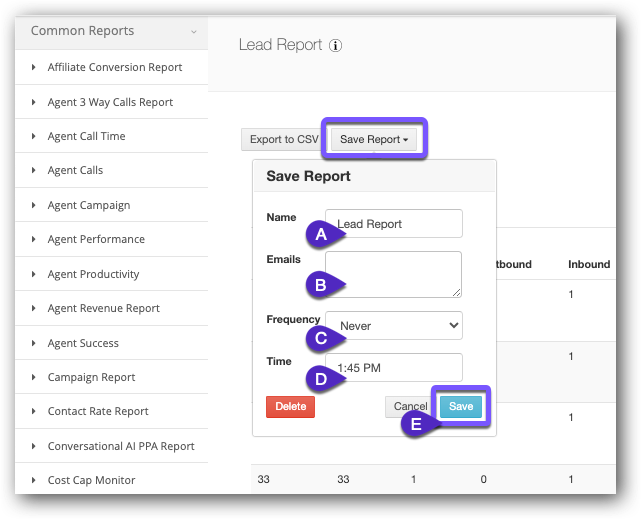Click the Inbound column header

point(589,264)
